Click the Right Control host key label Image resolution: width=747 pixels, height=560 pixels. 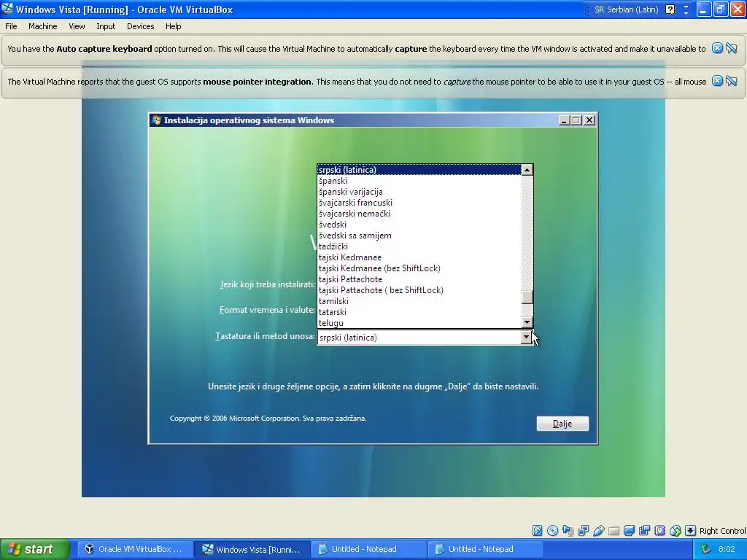722,531
